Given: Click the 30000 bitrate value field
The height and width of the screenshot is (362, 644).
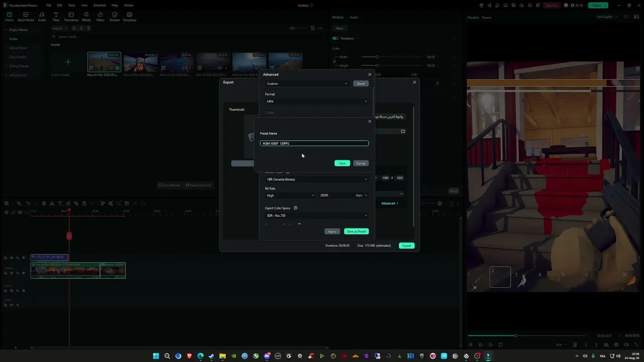Looking at the screenshot, I should pyautogui.click(x=335, y=196).
